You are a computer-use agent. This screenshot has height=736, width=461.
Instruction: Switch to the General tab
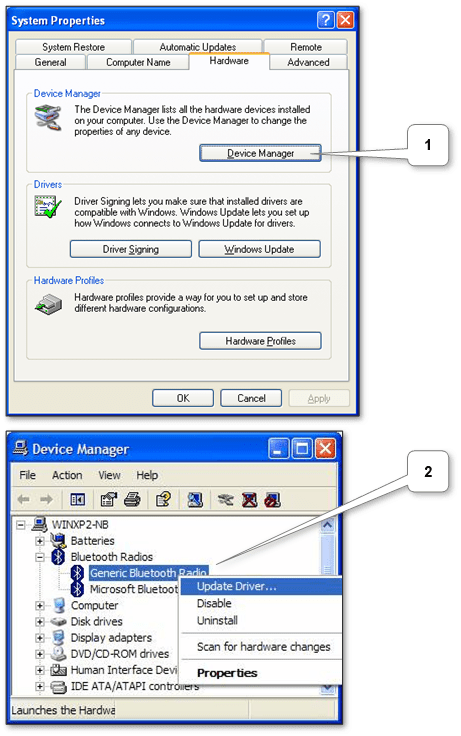50,62
